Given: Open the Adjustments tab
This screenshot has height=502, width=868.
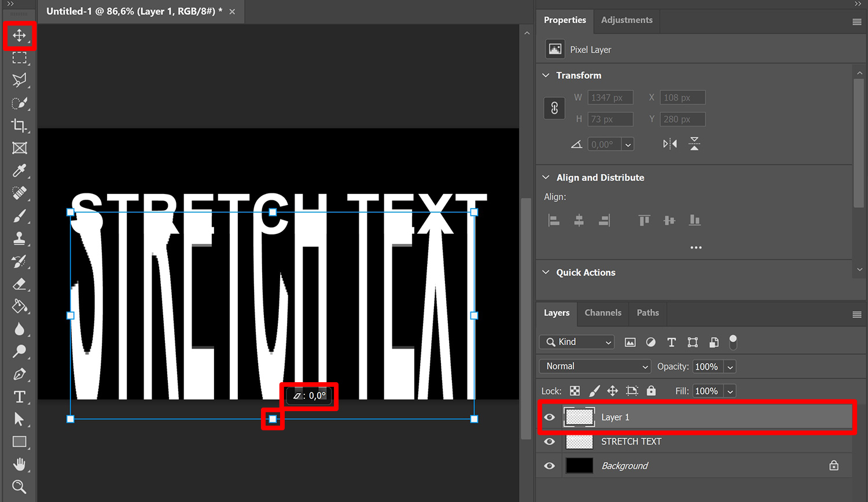Looking at the screenshot, I should (626, 20).
